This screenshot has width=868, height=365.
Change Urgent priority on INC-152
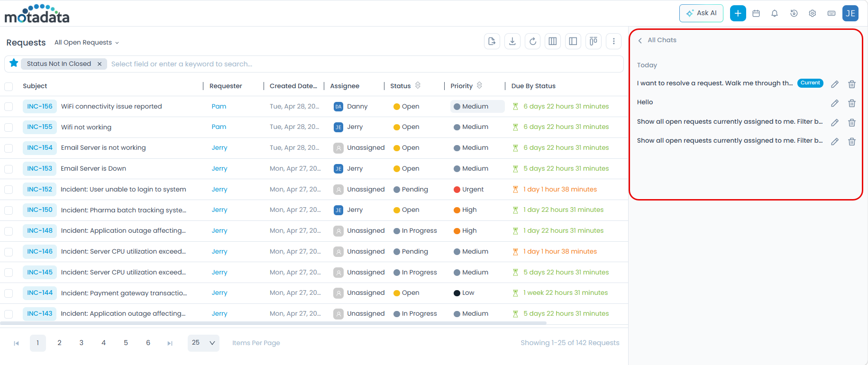click(468, 189)
